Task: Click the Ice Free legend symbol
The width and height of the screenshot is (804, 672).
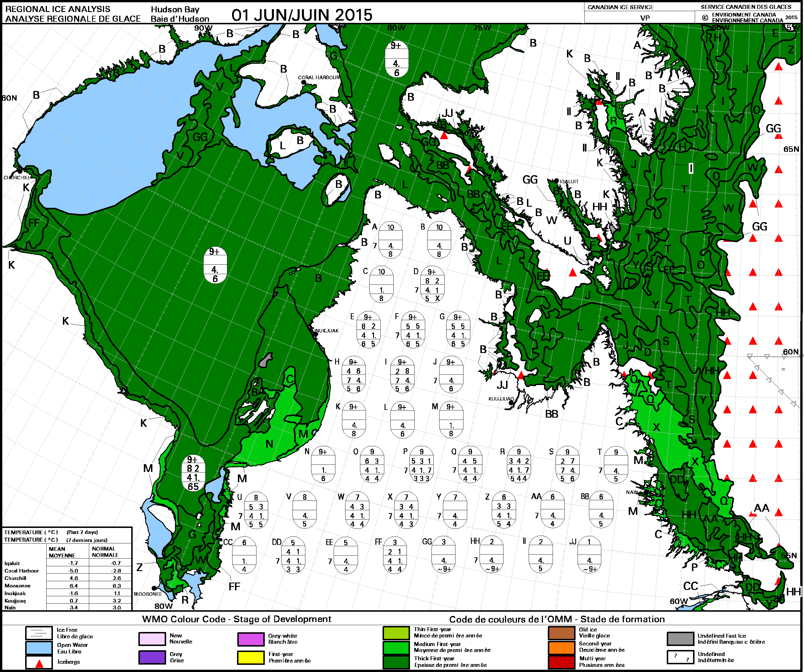Action: click(x=39, y=633)
